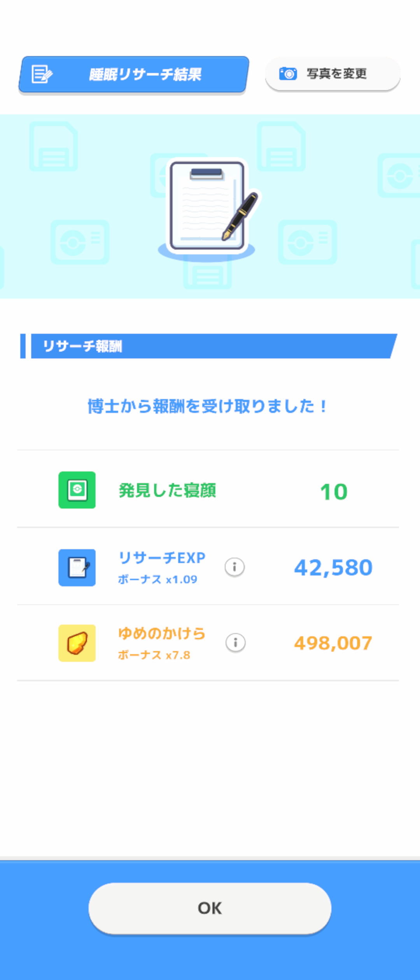
Task: Tap the camera icon for changing photo
Action: (x=288, y=73)
